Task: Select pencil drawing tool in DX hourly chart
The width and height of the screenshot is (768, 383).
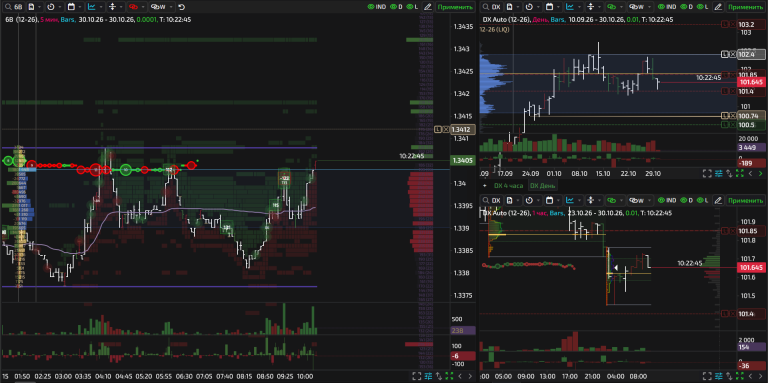Action: [x=718, y=200]
